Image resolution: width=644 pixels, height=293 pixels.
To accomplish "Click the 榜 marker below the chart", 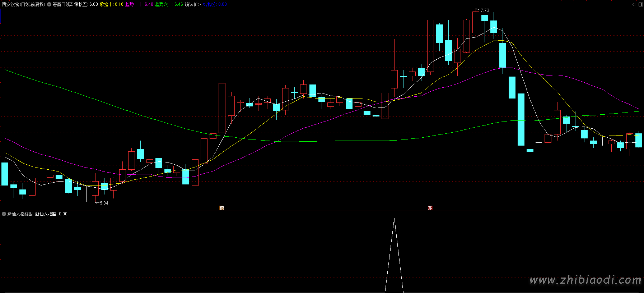I will pos(221,208).
